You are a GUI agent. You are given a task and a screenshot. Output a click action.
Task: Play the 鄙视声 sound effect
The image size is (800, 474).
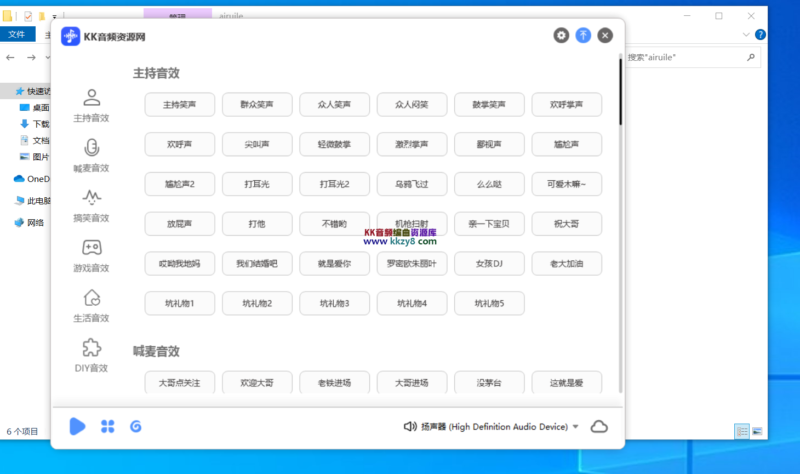489,144
